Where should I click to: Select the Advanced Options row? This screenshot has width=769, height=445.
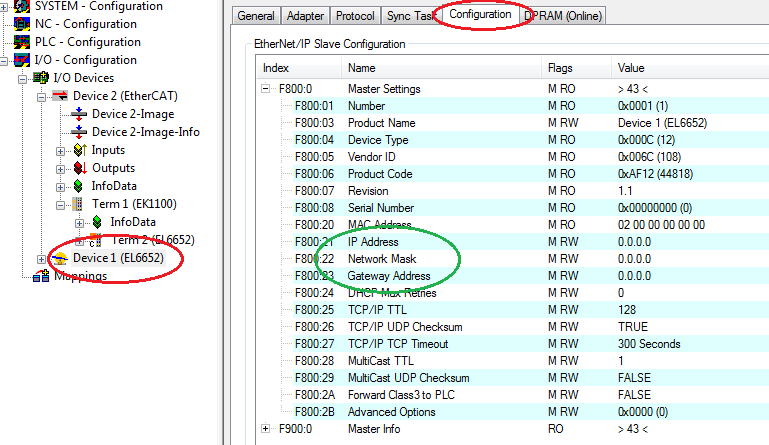click(531, 412)
